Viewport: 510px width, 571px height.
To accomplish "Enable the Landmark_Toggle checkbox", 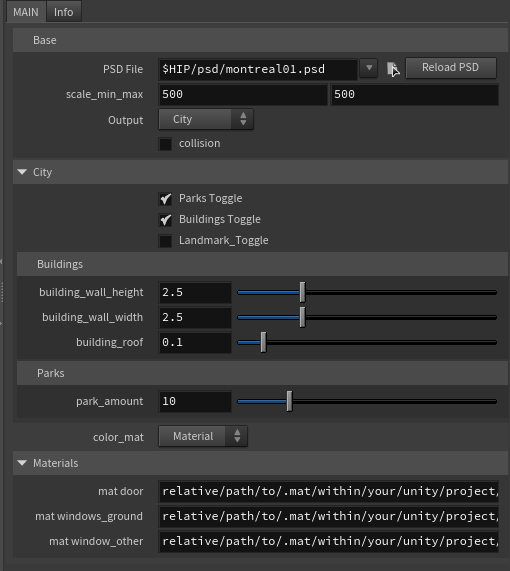I will pos(165,241).
